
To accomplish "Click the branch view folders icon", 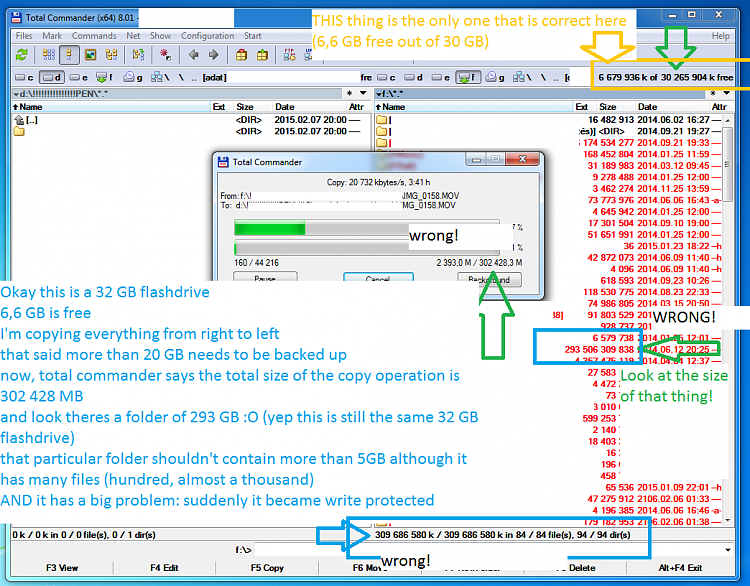I will pos(138,55).
